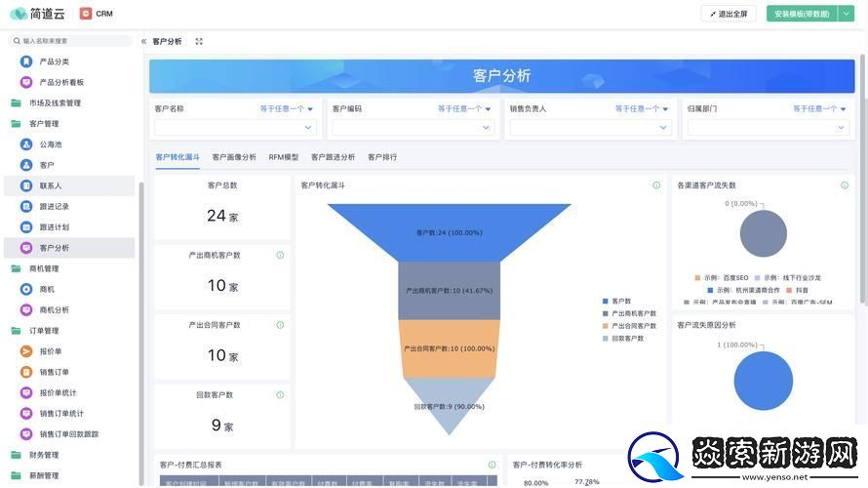Screen dimensions: 868x488
Task: Toggle 产出商机客户数 funnel legend swatch
Action: click(x=605, y=313)
